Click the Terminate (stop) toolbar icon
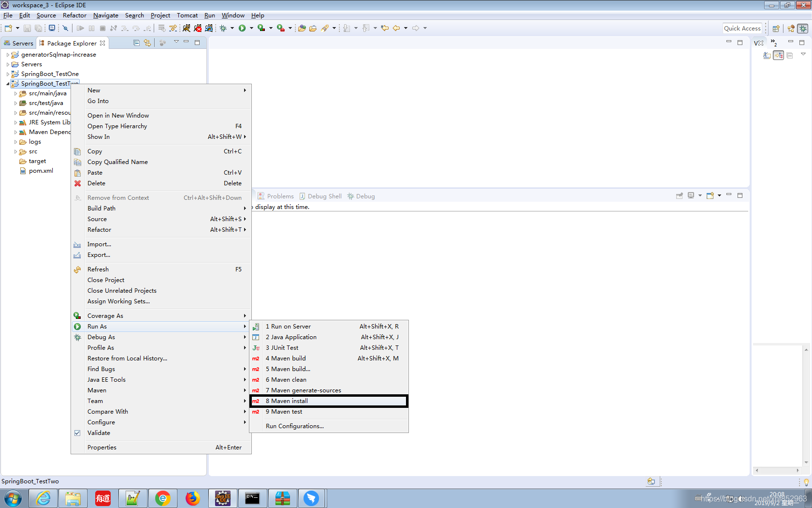Image resolution: width=812 pixels, height=508 pixels. pyautogui.click(x=102, y=28)
